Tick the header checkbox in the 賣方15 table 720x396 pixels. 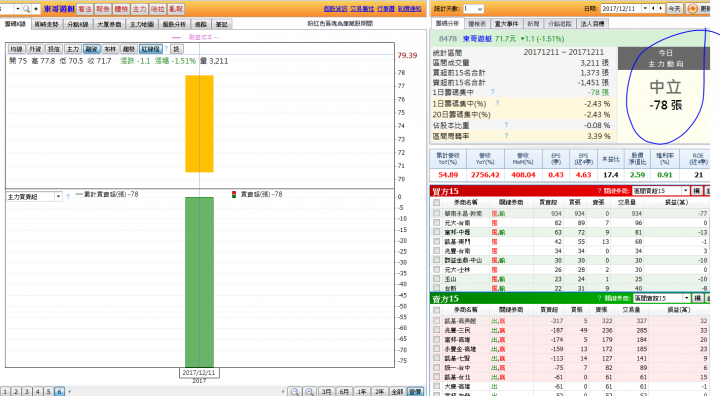[436, 310]
